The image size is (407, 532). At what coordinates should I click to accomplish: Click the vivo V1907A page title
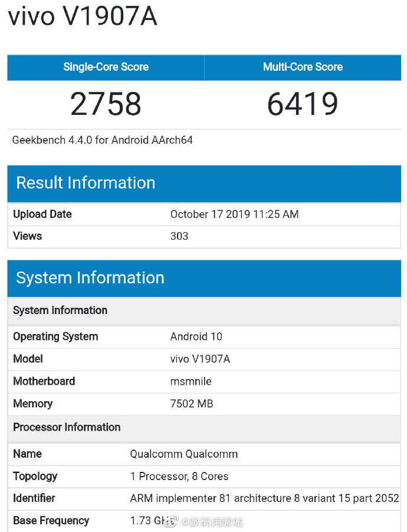[83, 16]
